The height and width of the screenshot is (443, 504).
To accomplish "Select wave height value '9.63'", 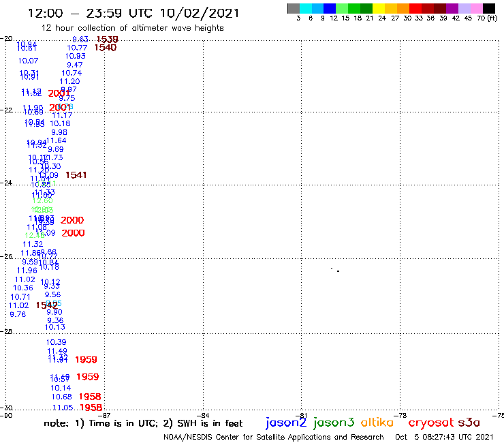I will coord(80,40).
